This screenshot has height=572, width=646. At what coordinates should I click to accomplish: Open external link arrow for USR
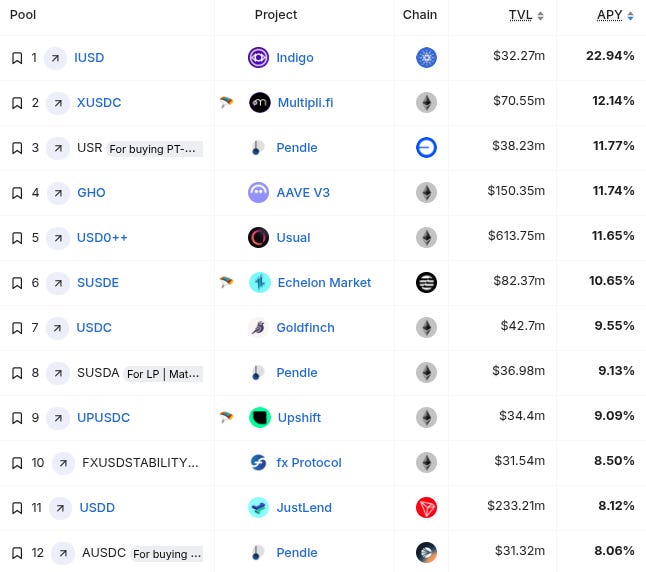tap(58, 148)
